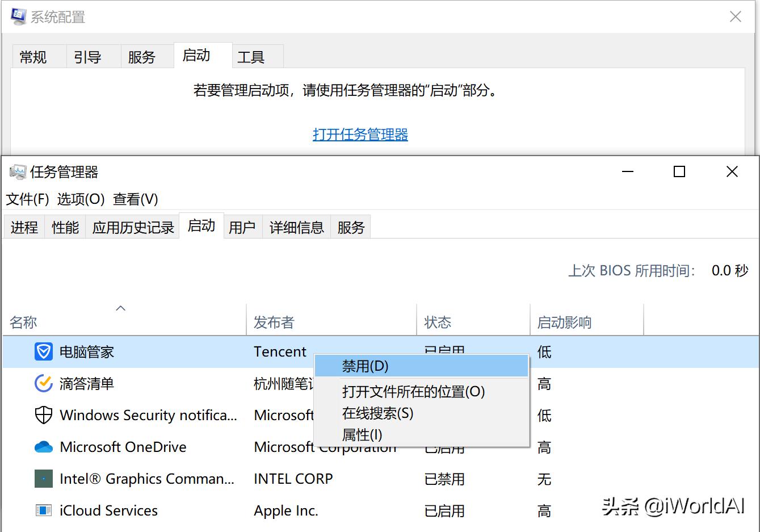
Task: Choose 禁用(D) from the context menu
Action: point(421,366)
